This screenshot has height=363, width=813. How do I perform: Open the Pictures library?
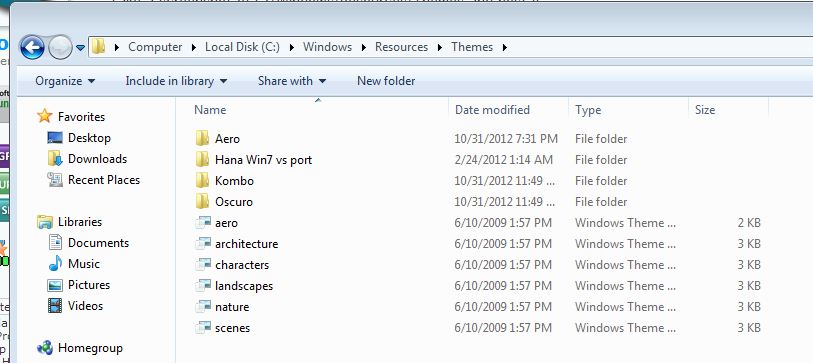coord(89,285)
